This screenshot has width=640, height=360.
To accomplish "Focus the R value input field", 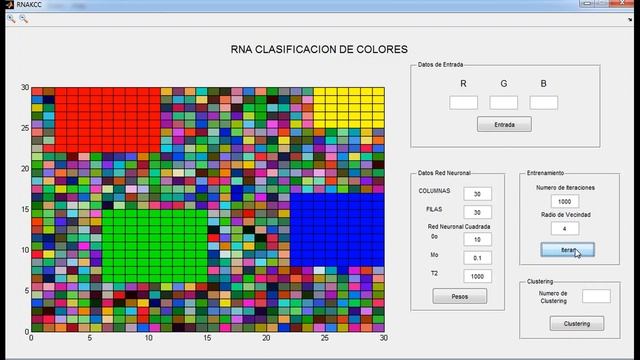I will click(463, 102).
